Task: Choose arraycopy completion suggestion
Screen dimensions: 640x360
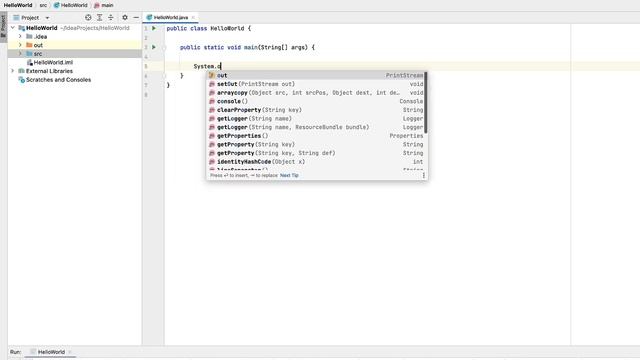Action: point(316,93)
